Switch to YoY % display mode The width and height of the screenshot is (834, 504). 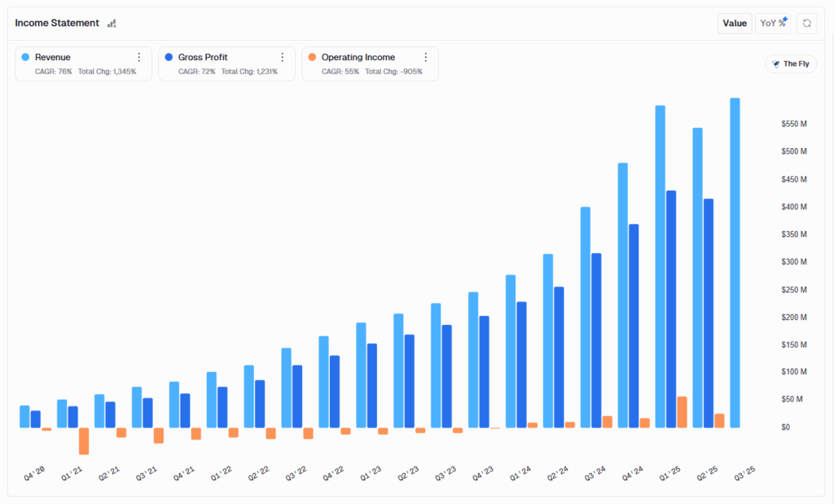(x=773, y=24)
